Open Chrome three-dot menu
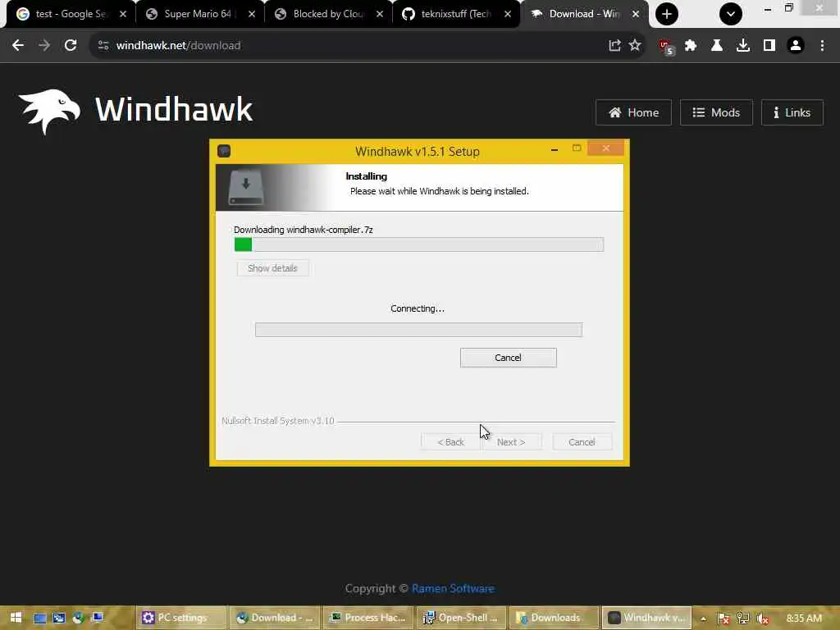The height and width of the screenshot is (630, 840). pos(822,46)
